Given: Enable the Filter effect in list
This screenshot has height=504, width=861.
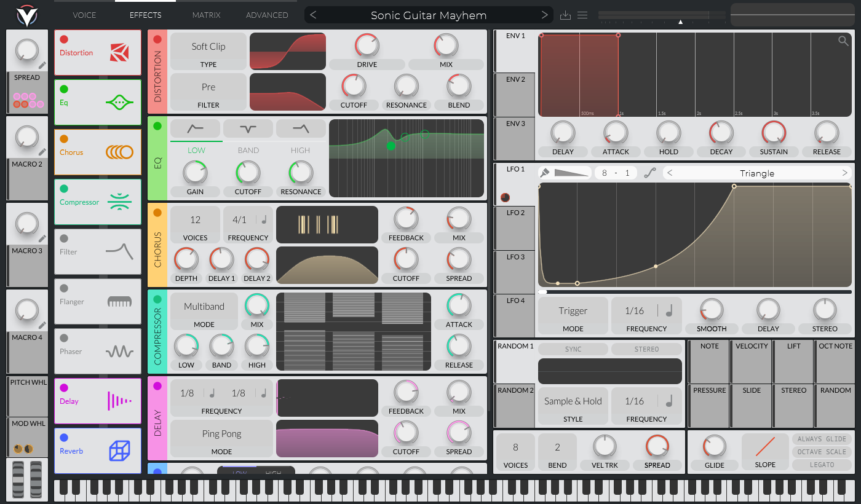Looking at the screenshot, I should pyautogui.click(x=64, y=238).
